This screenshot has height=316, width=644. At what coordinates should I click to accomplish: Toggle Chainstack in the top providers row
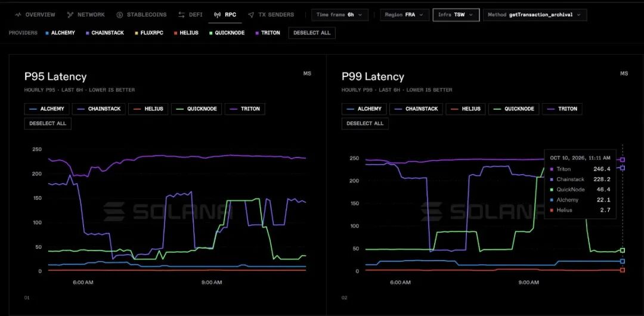point(105,33)
